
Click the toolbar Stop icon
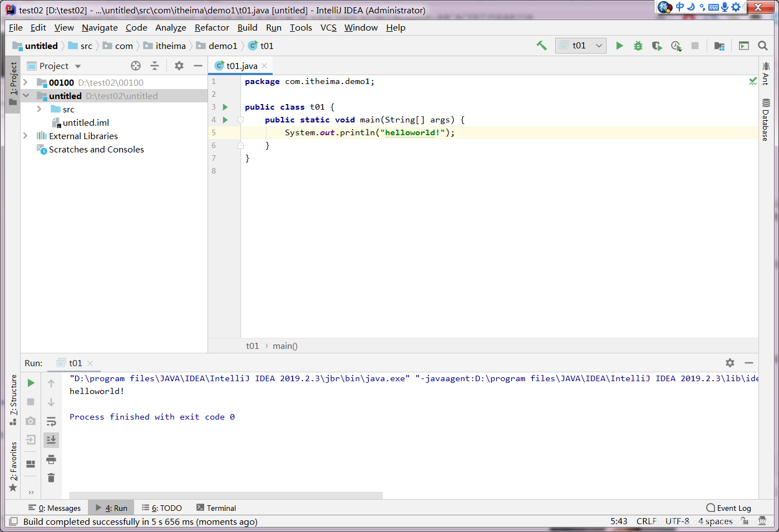coord(695,46)
